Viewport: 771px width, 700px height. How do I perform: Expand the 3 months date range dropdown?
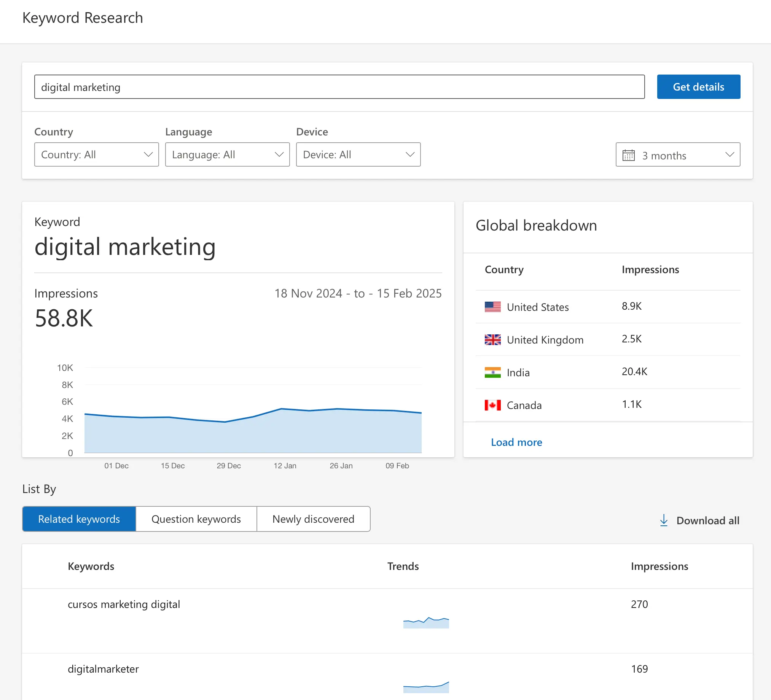(678, 154)
